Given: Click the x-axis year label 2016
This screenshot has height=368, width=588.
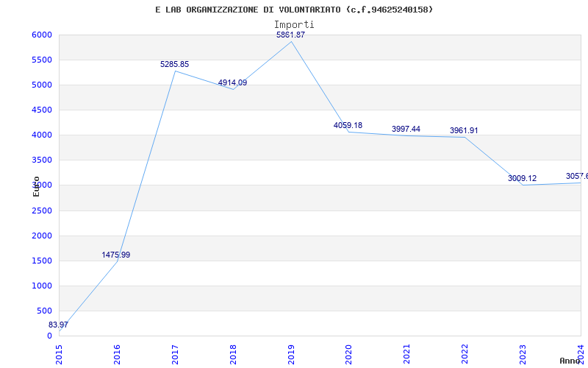Looking at the screenshot, I should pyautogui.click(x=117, y=354).
